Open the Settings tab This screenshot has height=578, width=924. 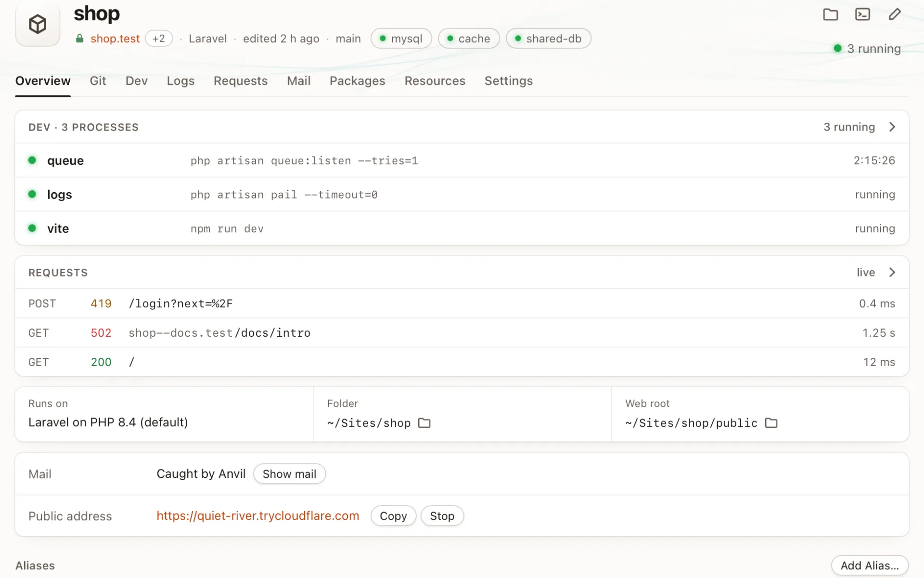pyautogui.click(x=509, y=81)
